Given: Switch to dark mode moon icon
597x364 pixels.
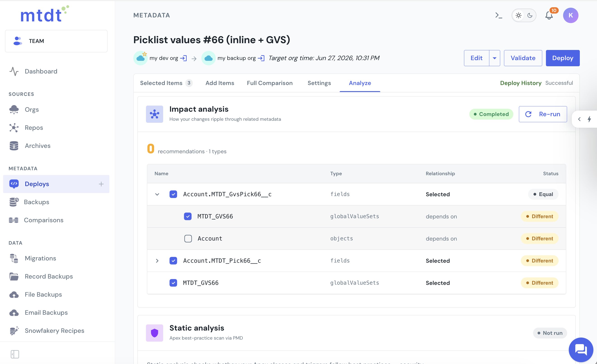Looking at the screenshot, I should pos(530,16).
